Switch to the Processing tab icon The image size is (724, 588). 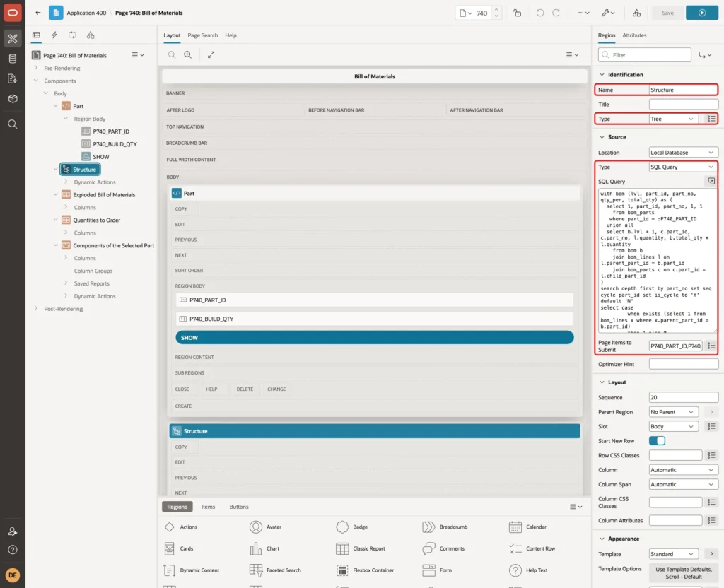click(73, 35)
